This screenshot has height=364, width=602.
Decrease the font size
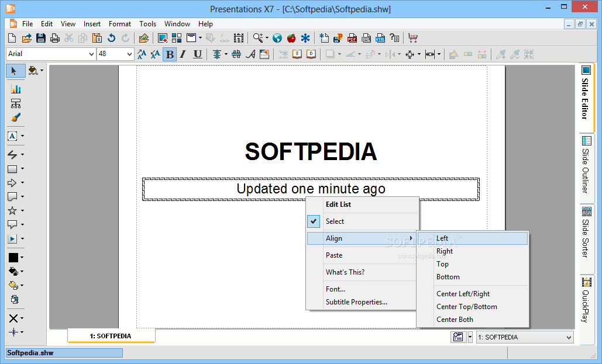156,54
